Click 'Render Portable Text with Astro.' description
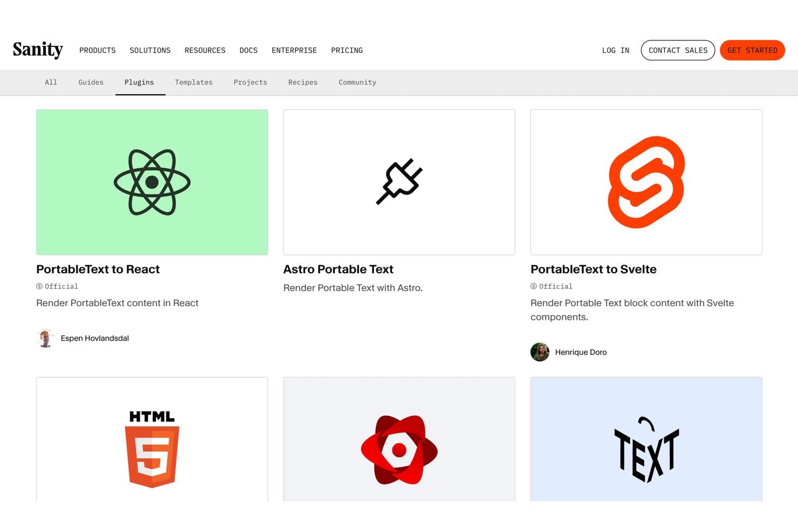This screenshot has height=532, width=798. tap(353, 288)
